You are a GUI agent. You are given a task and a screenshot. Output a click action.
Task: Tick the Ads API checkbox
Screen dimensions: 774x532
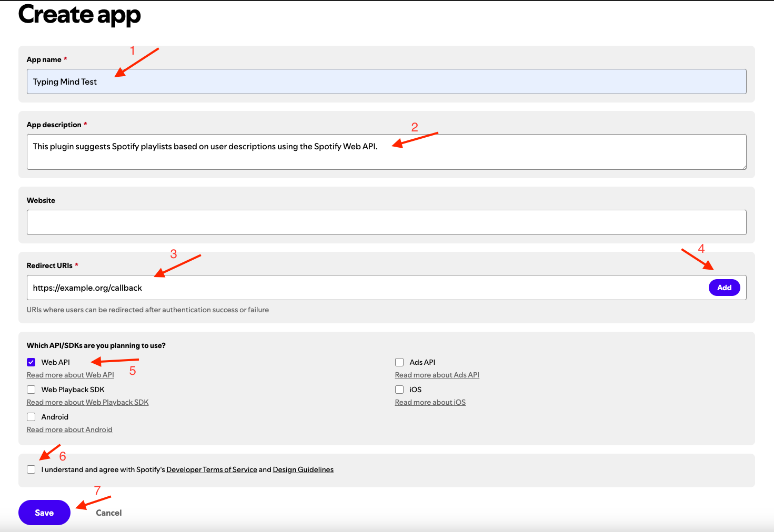point(399,362)
